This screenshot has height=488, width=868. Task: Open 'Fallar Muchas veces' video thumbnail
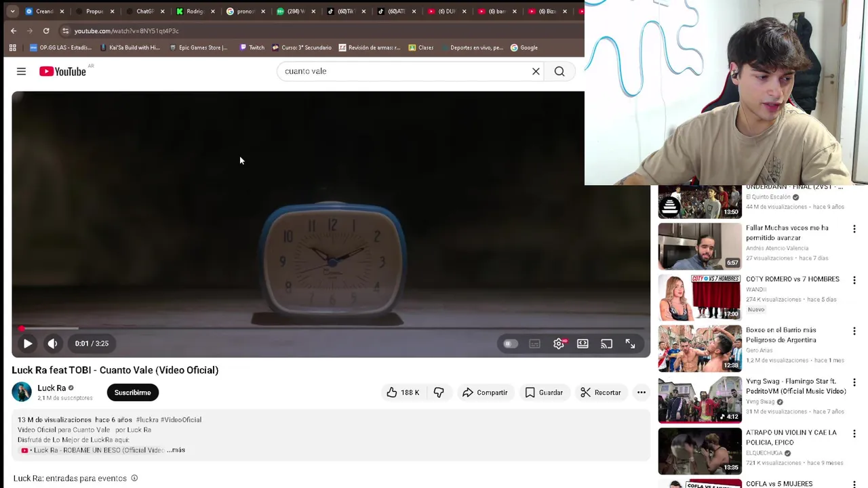tap(700, 247)
